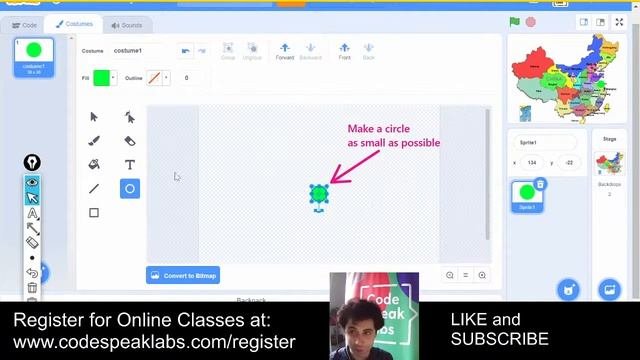Click the Group button
The image size is (640, 360).
click(x=228, y=51)
